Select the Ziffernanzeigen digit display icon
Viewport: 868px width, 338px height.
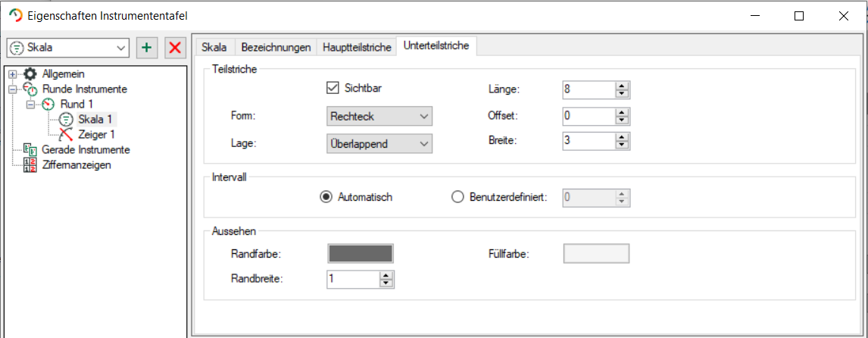[30, 165]
